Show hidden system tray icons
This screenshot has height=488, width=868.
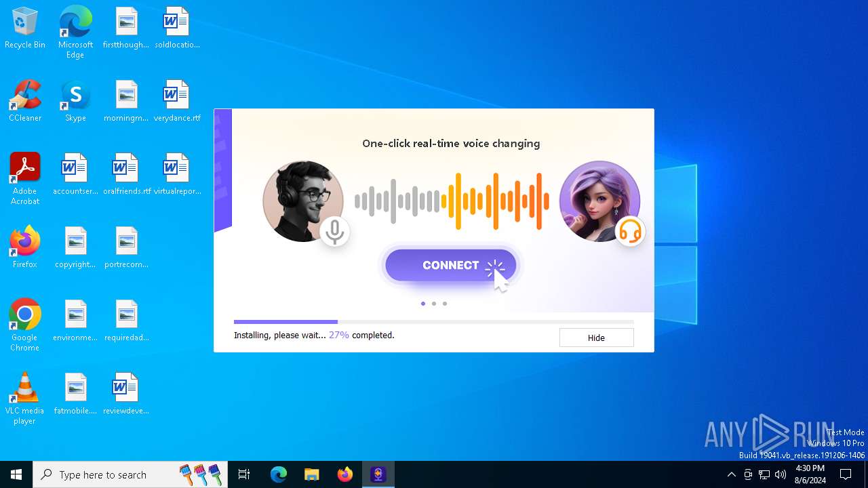pos(731,474)
